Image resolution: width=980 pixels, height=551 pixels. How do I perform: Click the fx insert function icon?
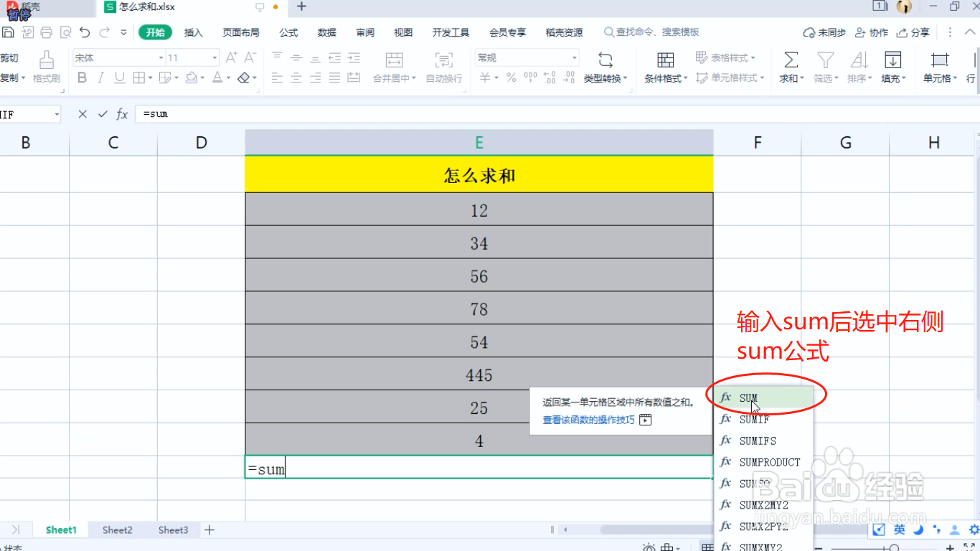coord(122,114)
